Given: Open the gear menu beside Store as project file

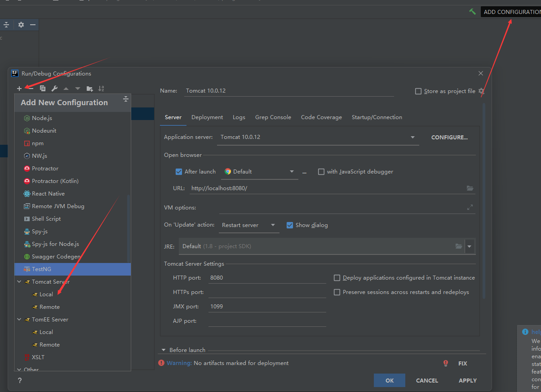Looking at the screenshot, I should 482,91.
